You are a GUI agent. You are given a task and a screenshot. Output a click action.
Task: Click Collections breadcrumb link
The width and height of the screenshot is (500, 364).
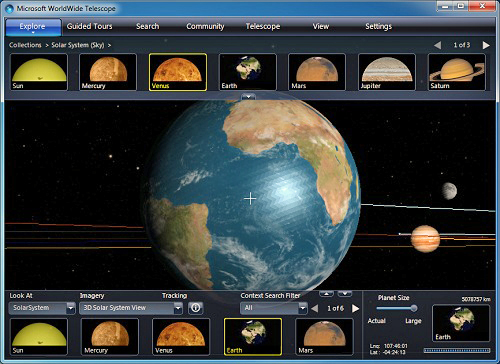pyautogui.click(x=25, y=45)
